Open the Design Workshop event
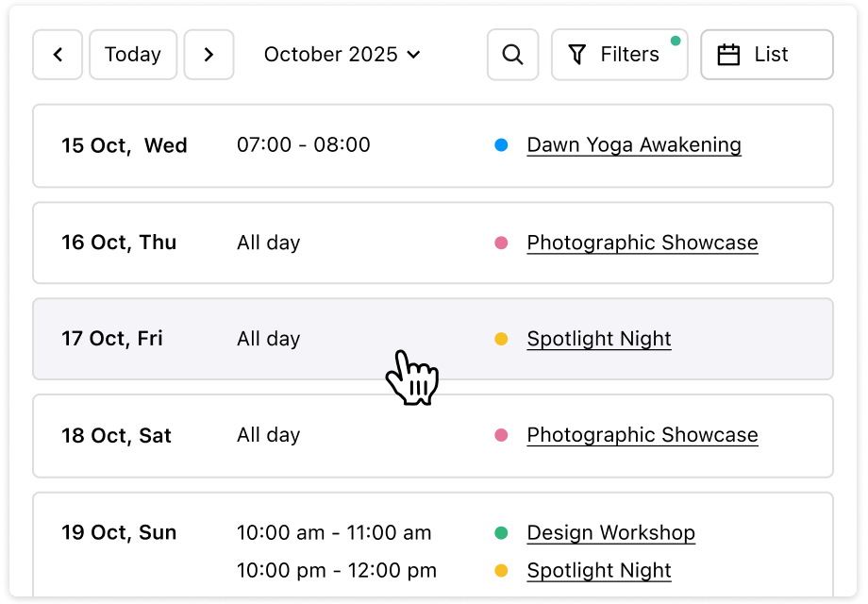Screen dimensions: 868x604 (610, 532)
